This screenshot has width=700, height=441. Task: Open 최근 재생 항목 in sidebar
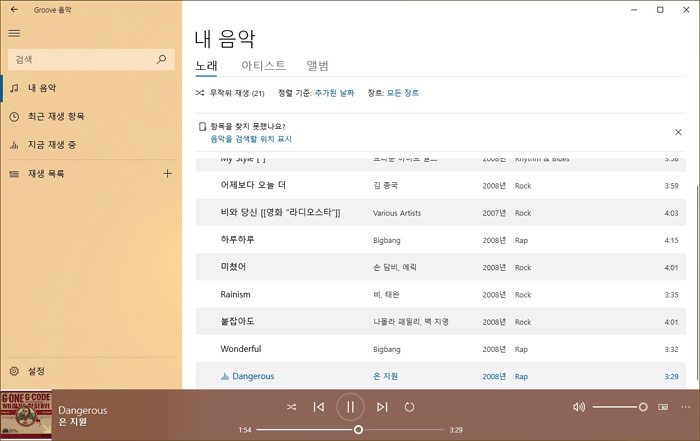pyautogui.click(x=91, y=116)
